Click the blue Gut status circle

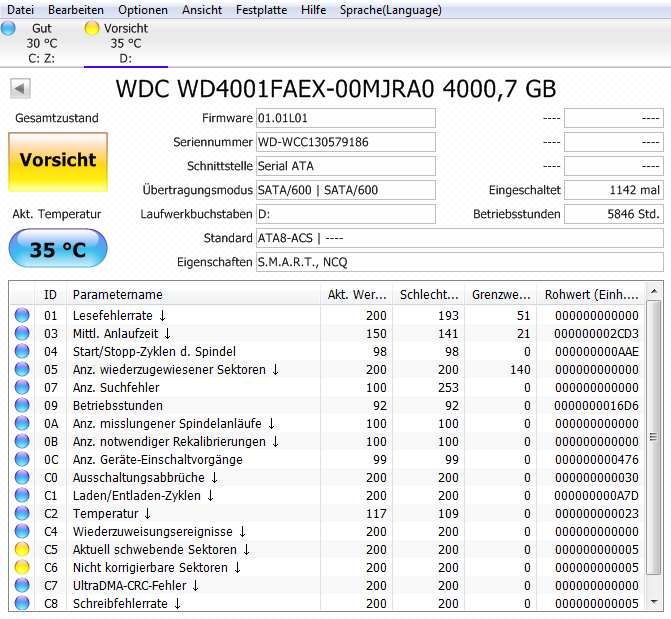pos(8,28)
